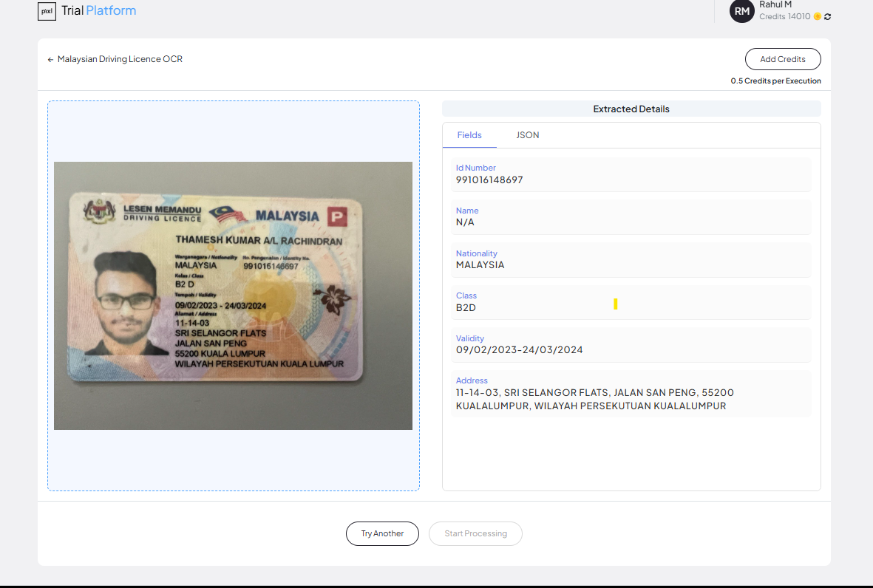This screenshot has height=588, width=873.
Task: Select the Nationality field showing MALAYSIA
Action: pyautogui.click(x=480, y=264)
